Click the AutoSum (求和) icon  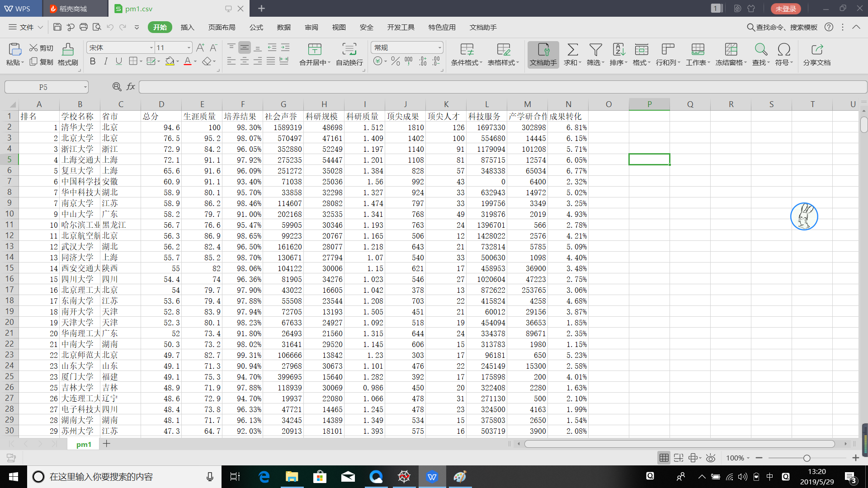pyautogui.click(x=572, y=49)
